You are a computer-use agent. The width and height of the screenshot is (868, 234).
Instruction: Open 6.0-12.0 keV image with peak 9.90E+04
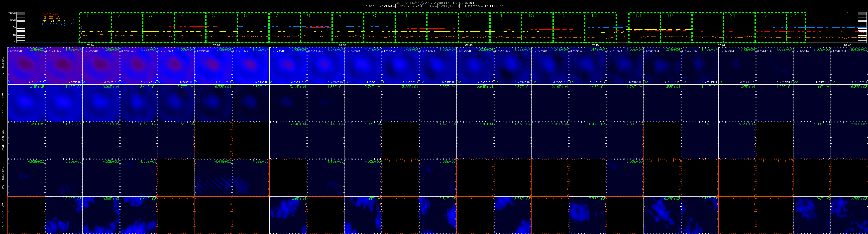click(x=101, y=103)
